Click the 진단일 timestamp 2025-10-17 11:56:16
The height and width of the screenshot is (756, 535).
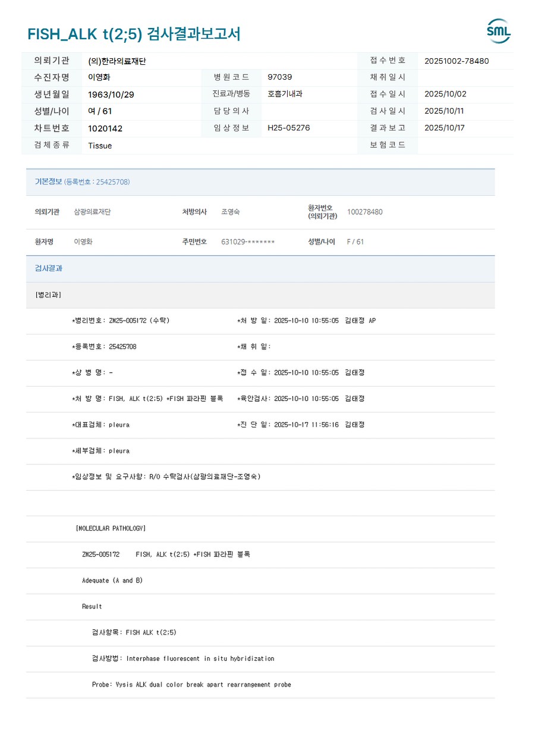(306, 425)
